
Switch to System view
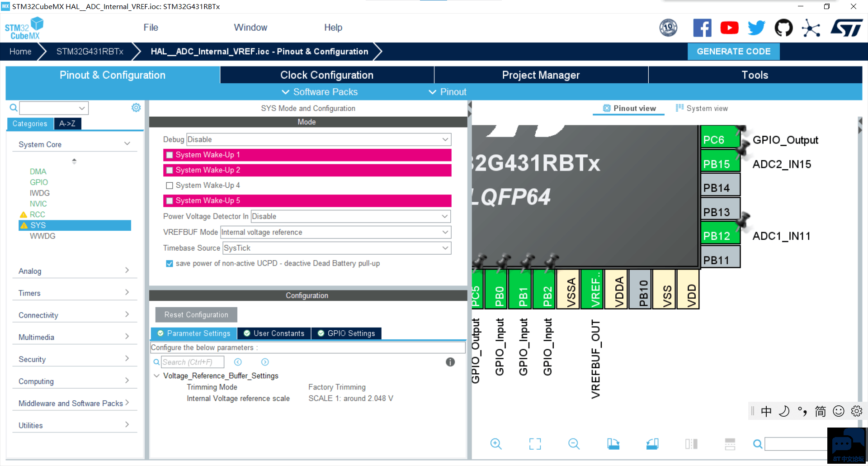pos(702,108)
